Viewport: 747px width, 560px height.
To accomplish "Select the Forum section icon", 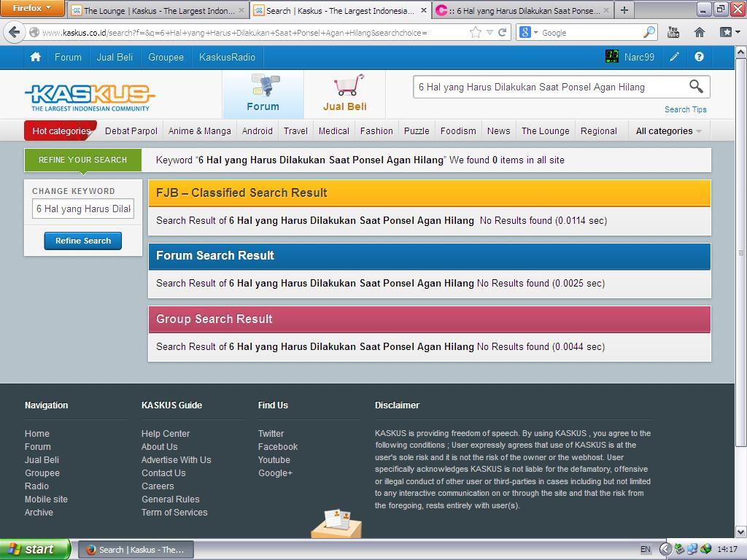I will [263, 93].
